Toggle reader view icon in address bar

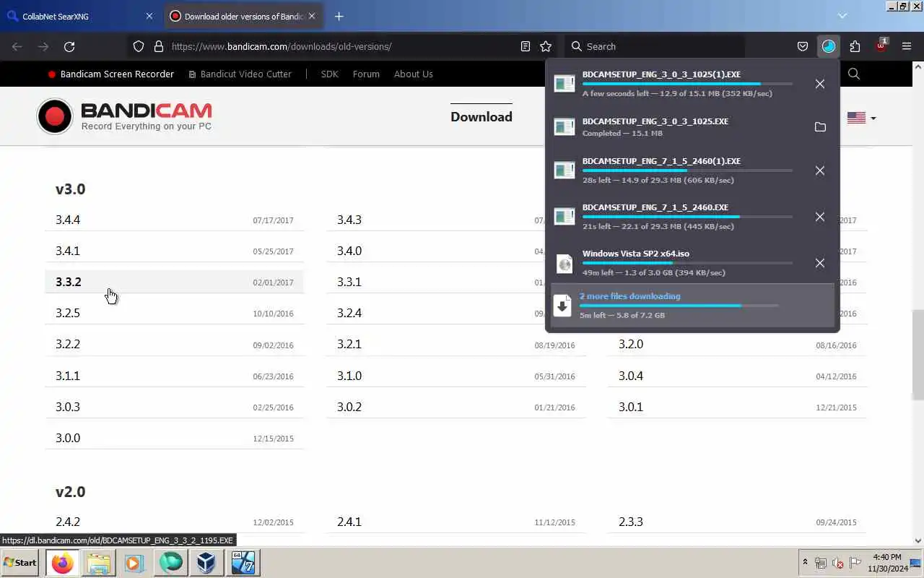pyautogui.click(x=526, y=46)
